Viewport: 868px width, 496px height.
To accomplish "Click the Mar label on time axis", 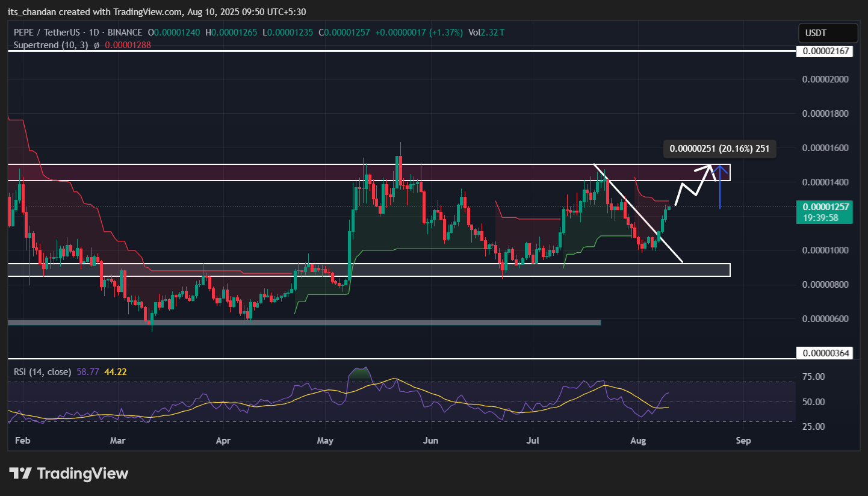I will tap(118, 441).
